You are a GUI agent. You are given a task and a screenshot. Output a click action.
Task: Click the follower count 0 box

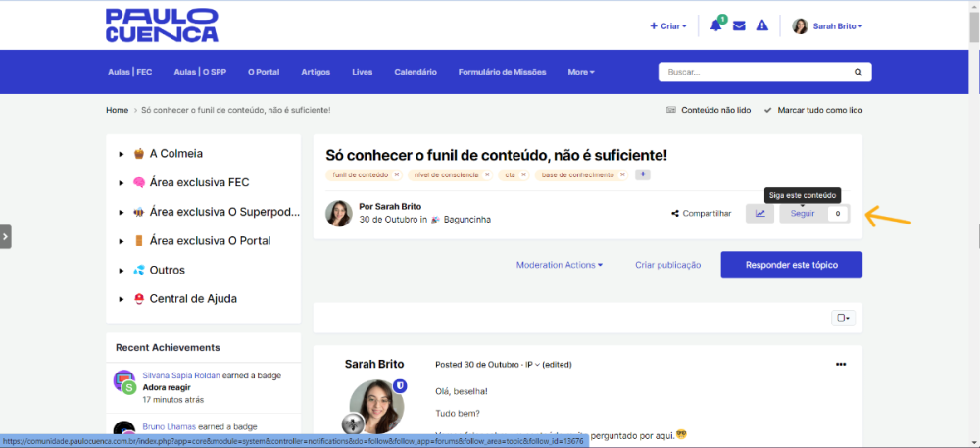(838, 213)
